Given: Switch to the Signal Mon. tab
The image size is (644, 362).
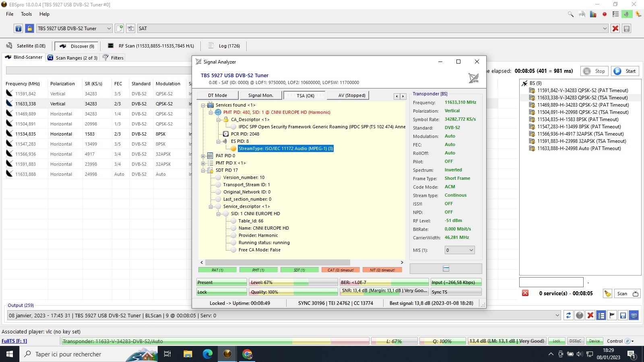Looking at the screenshot, I should [260, 95].
